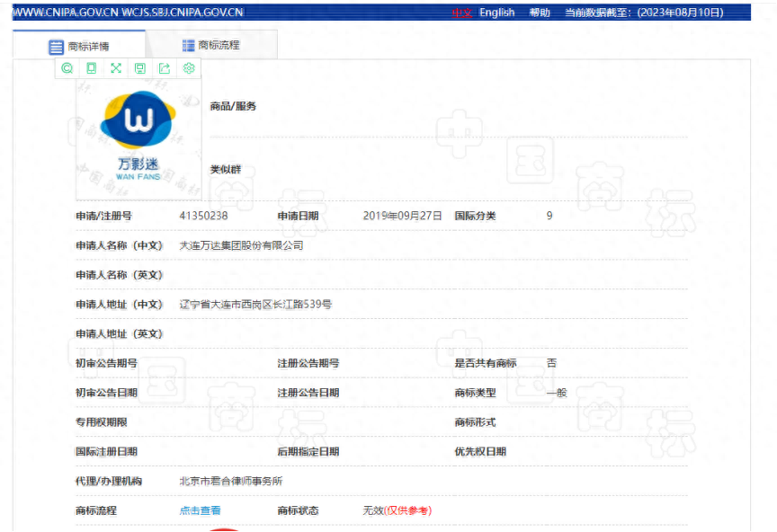Click the save/download icon in image toolbar
The height and width of the screenshot is (532, 777).
point(140,68)
